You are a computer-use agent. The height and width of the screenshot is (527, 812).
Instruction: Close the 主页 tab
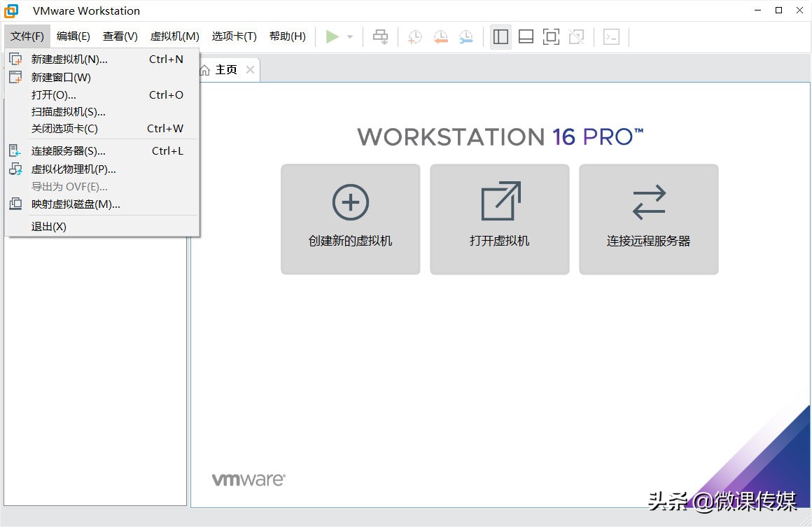[x=250, y=69]
